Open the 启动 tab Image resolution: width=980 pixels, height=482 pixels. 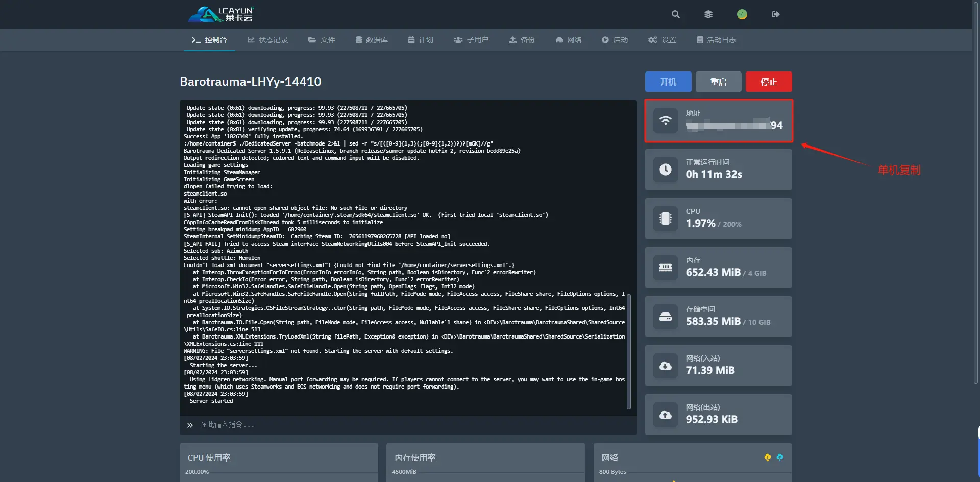pos(615,40)
